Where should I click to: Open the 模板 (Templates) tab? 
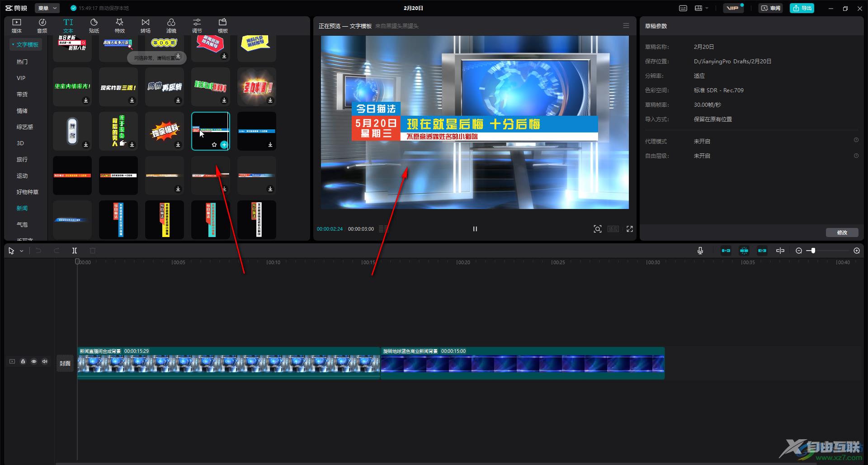click(223, 26)
